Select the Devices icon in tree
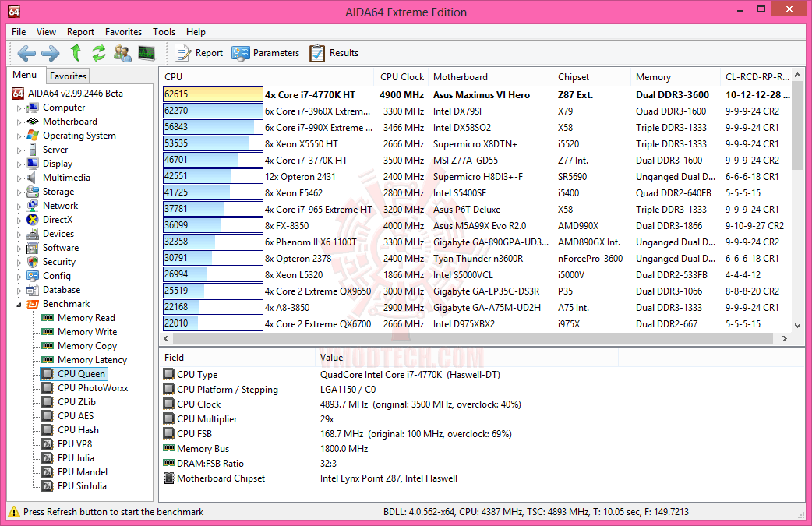Image resolution: width=812 pixels, height=526 pixels. (x=33, y=234)
